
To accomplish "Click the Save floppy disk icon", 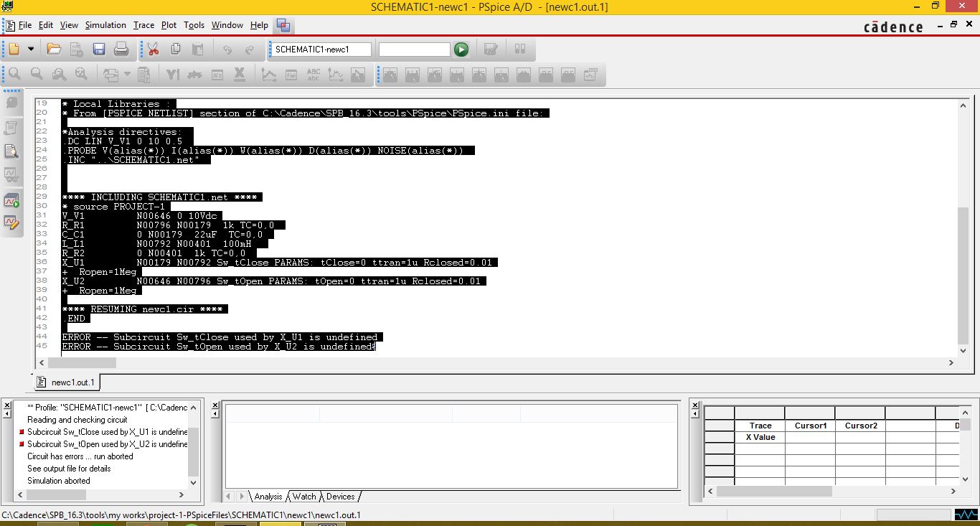I will click(x=99, y=50).
